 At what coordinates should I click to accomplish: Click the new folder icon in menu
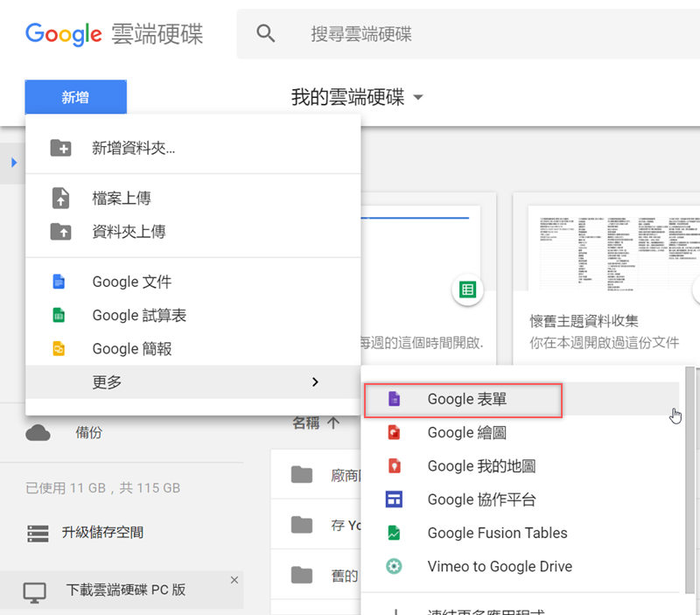60,148
